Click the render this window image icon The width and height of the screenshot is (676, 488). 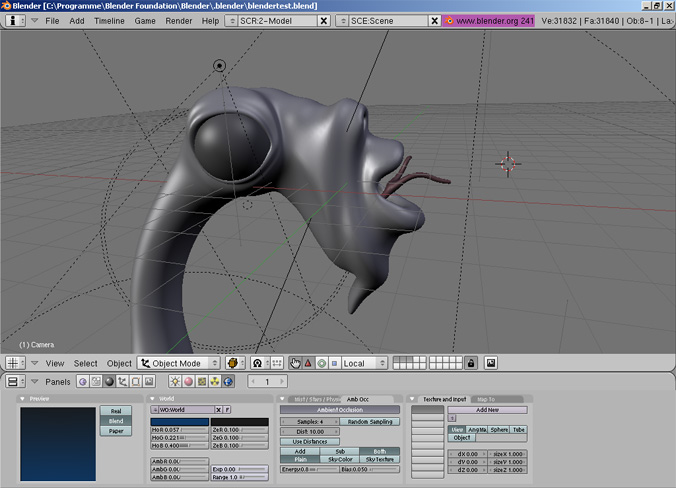(491, 363)
